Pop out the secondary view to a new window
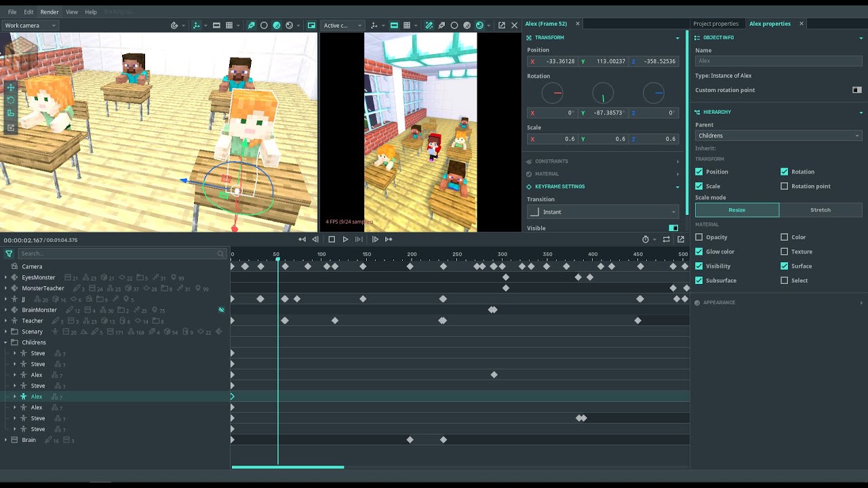 [502, 25]
